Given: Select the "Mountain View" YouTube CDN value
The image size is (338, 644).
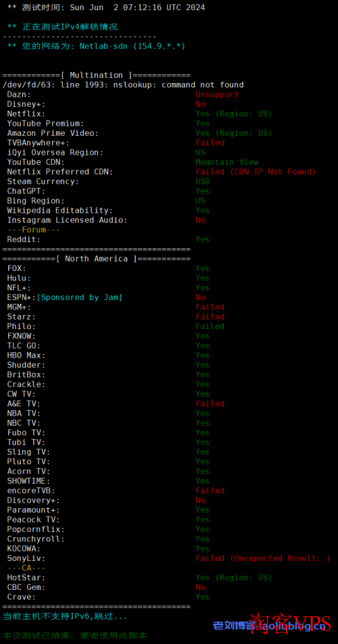Looking at the screenshot, I should click(227, 162).
